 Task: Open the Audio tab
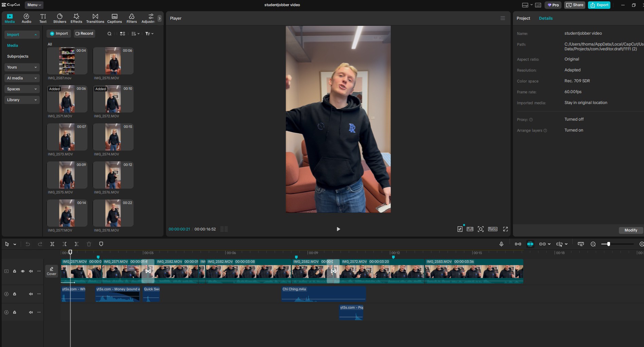(26, 18)
